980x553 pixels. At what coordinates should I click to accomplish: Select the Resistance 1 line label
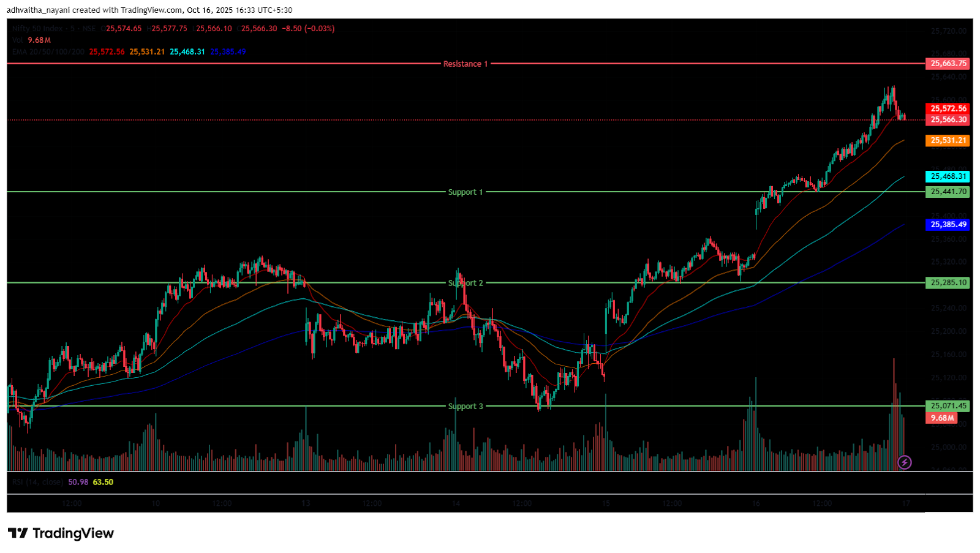pyautogui.click(x=466, y=64)
